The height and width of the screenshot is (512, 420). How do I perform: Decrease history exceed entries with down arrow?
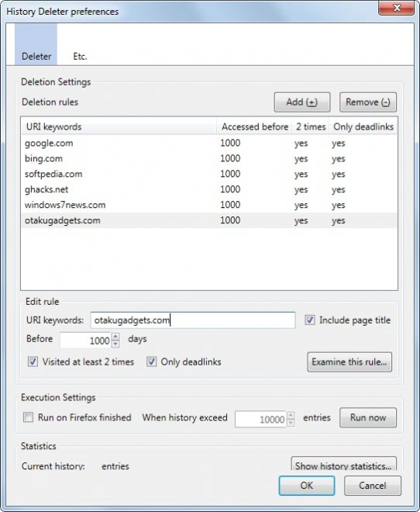tap(291, 423)
